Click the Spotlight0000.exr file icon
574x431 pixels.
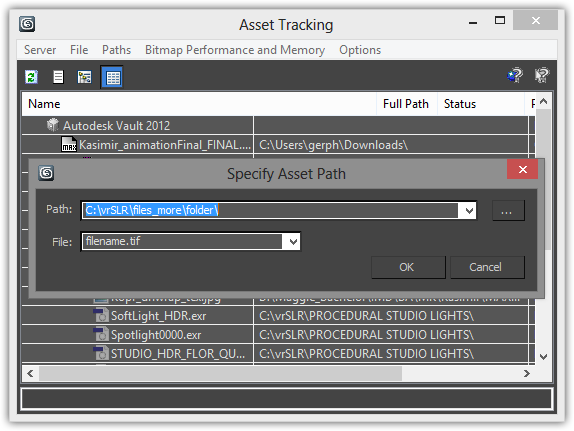pos(101,334)
